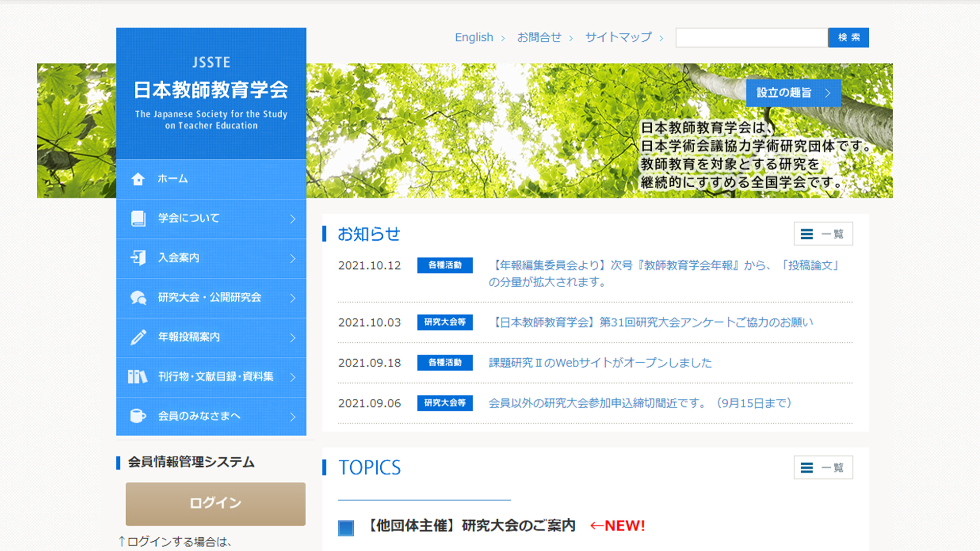This screenshot has height=551, width=980.
Task: Click the search text field
Action: [x=751, y=38]
